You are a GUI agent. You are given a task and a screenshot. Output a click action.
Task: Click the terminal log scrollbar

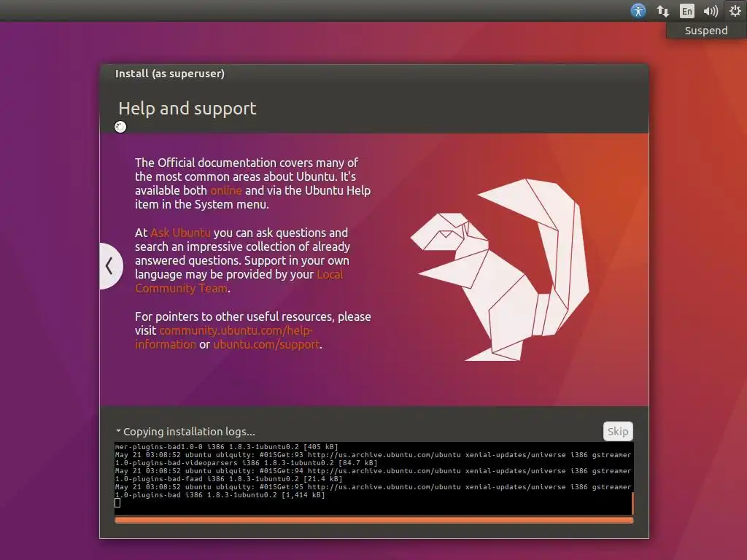pos(632,503)
